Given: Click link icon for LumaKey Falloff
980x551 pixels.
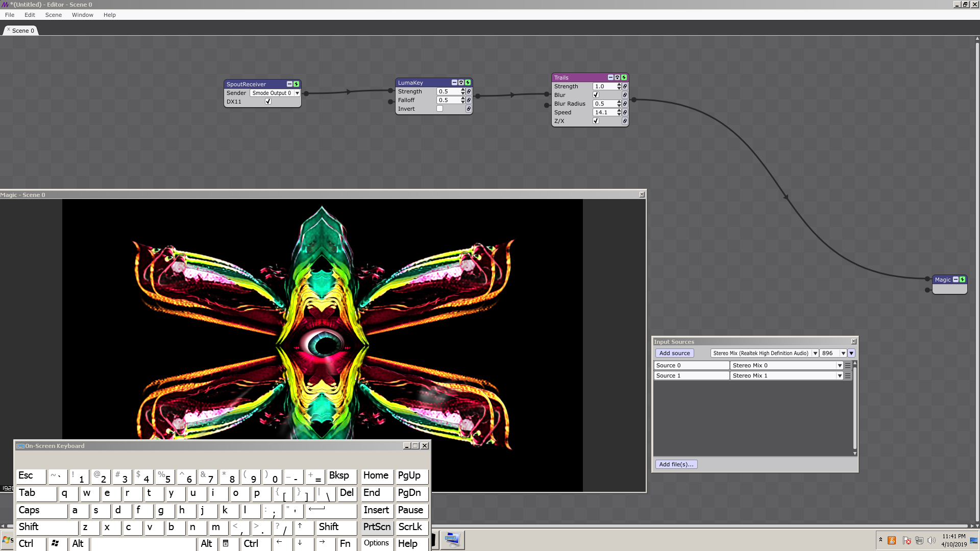Looking at the screenshot, I should click(469, 101).
